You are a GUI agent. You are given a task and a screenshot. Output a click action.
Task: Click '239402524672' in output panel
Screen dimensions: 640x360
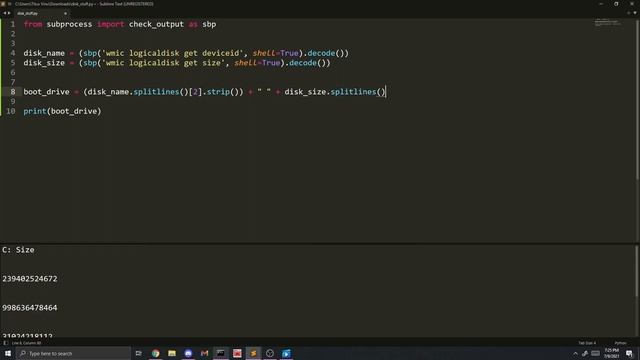coord(30,279)
